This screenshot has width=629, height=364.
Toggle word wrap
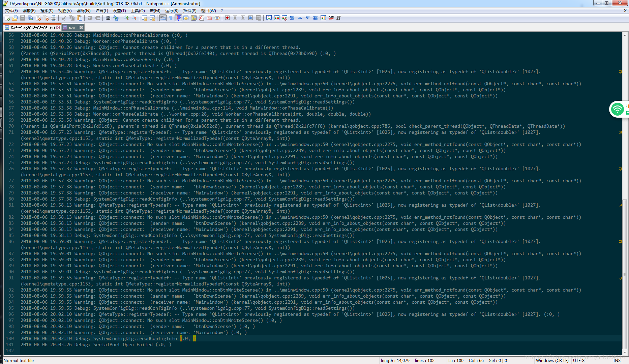(162, 18)
